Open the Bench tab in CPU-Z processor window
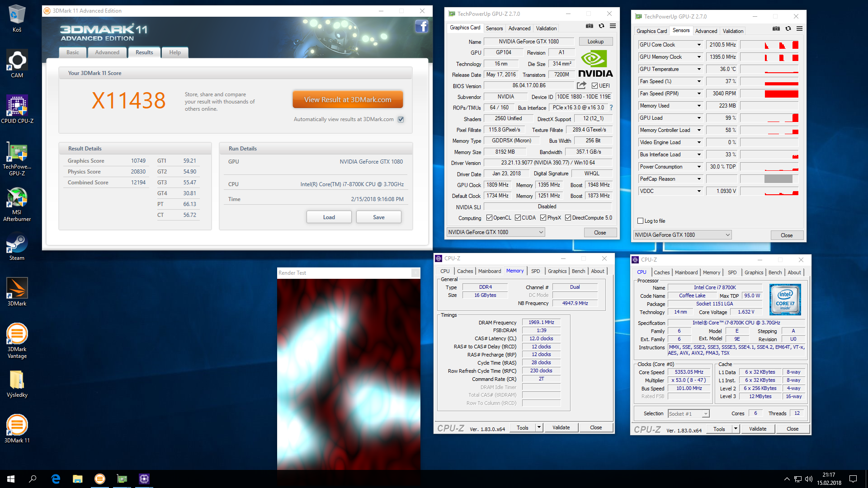Viewport: 868px width, 488px height. point(775,272)
